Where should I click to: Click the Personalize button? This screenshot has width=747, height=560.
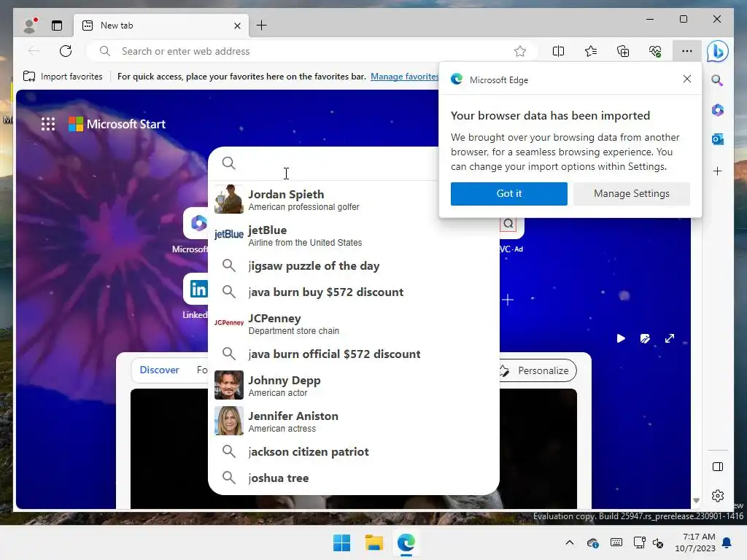537,370
